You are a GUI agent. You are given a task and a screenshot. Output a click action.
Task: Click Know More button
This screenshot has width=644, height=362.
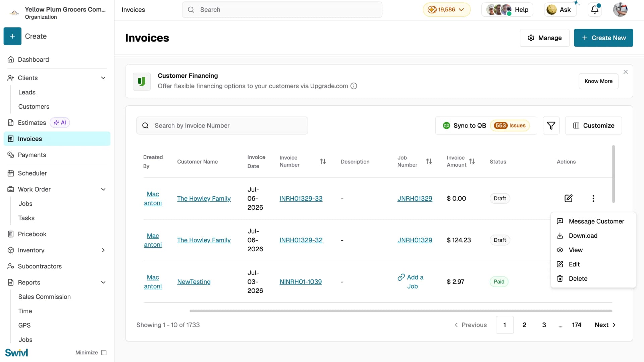[598, 81]
